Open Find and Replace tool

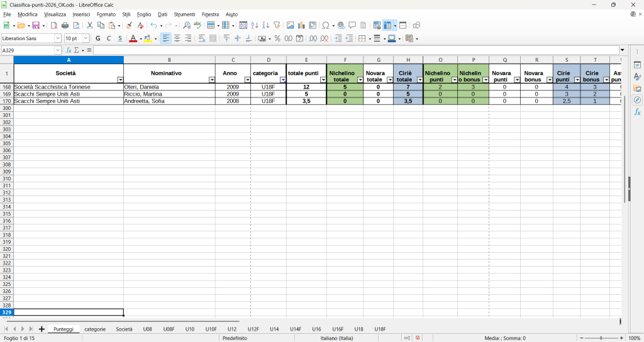pos(187,26)
